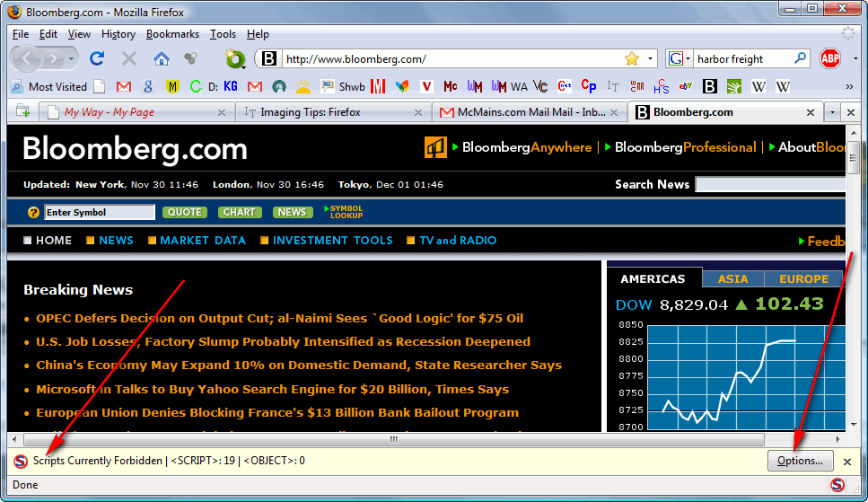Click the Enter Symbol input field

click(x=100, y=212)
